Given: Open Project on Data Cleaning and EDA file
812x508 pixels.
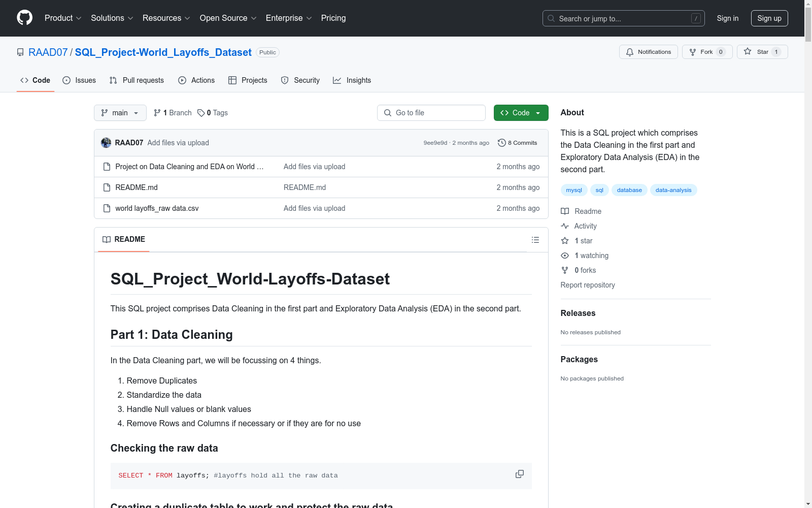Looking at the screenshot, I should 189,167.
